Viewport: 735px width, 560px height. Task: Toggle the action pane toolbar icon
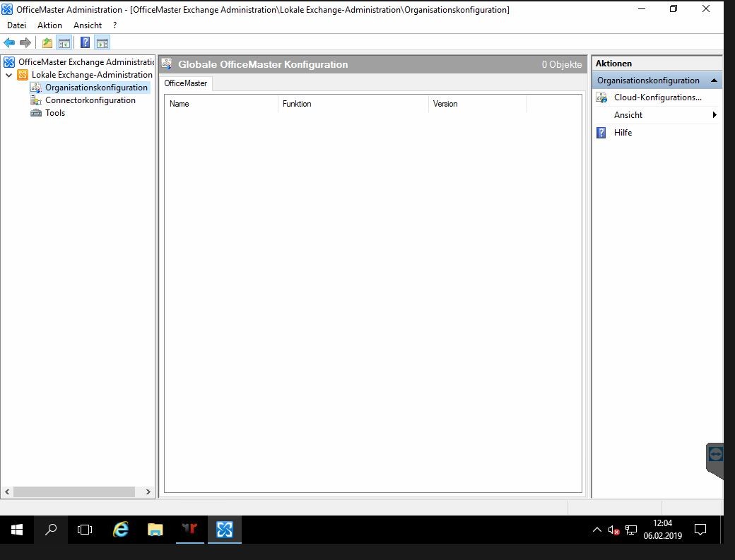(102, 43)
